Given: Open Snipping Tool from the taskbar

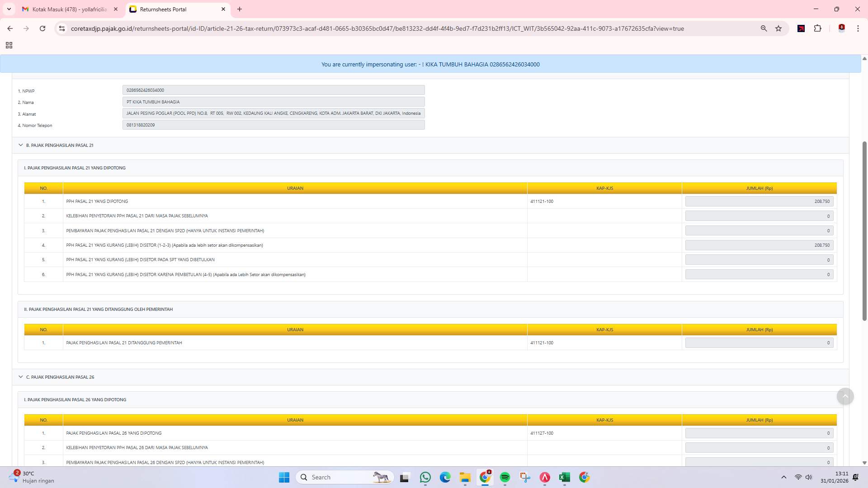Looking at the screenshot, I should [525, 477].
